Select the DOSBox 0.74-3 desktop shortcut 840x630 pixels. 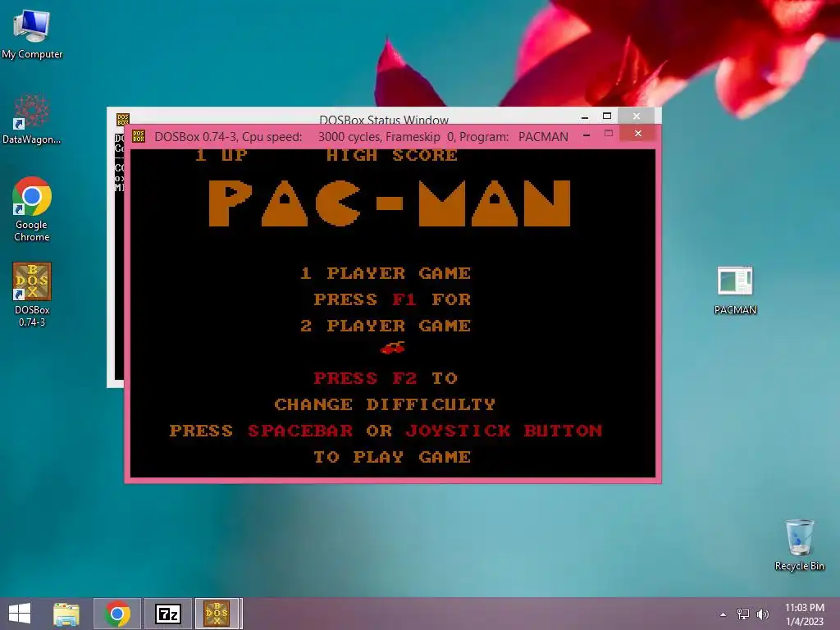click(32, 294)
